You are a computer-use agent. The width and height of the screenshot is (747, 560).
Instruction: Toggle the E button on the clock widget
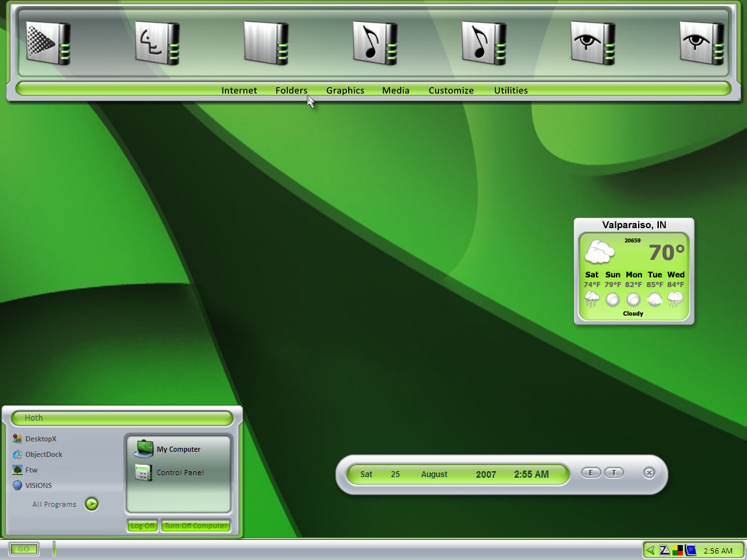(591, 473)
